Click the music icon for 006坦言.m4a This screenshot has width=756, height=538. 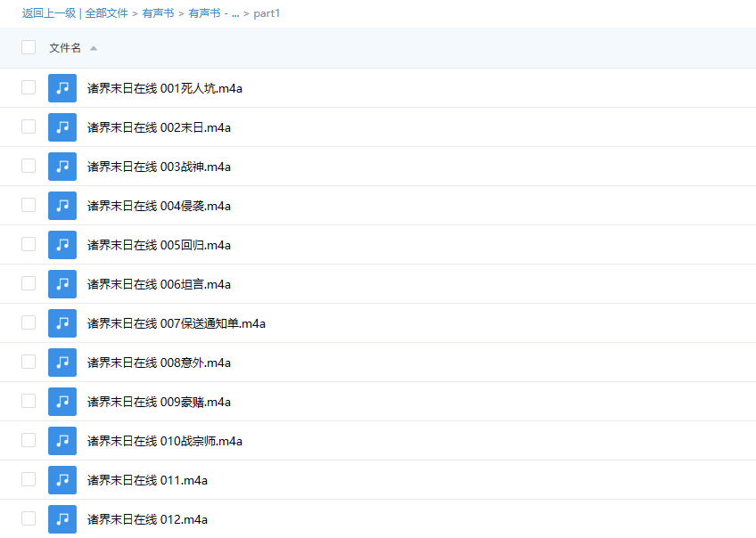point(62,284)
